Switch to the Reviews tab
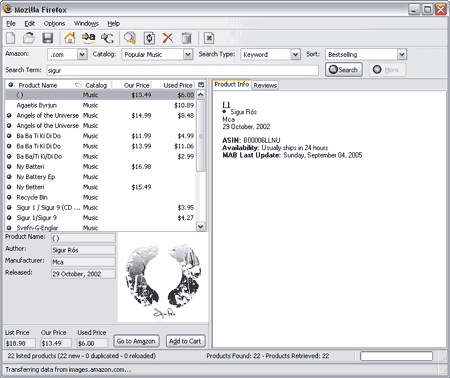The image size is (450, 378). (265, 85)
